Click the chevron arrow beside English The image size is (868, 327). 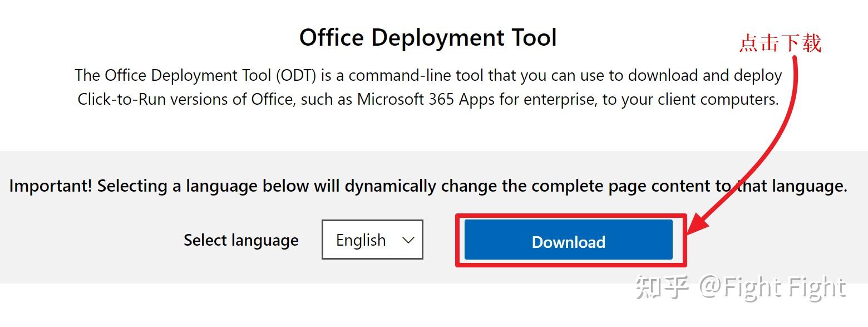tap(408, 240)
